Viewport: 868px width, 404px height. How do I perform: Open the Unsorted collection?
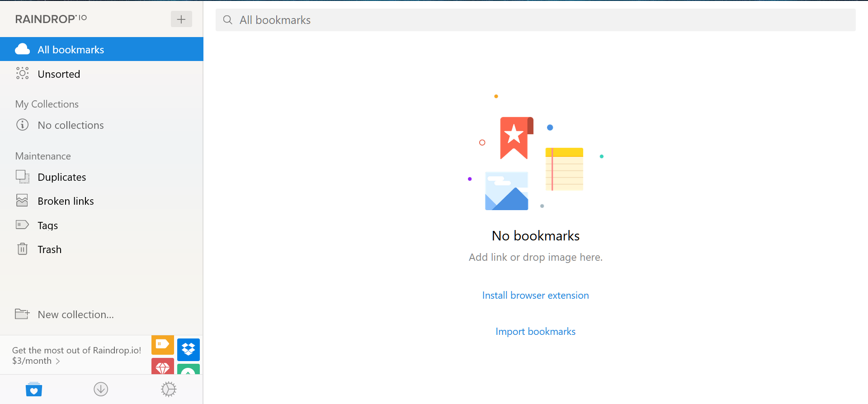click(x=102, y=74)
